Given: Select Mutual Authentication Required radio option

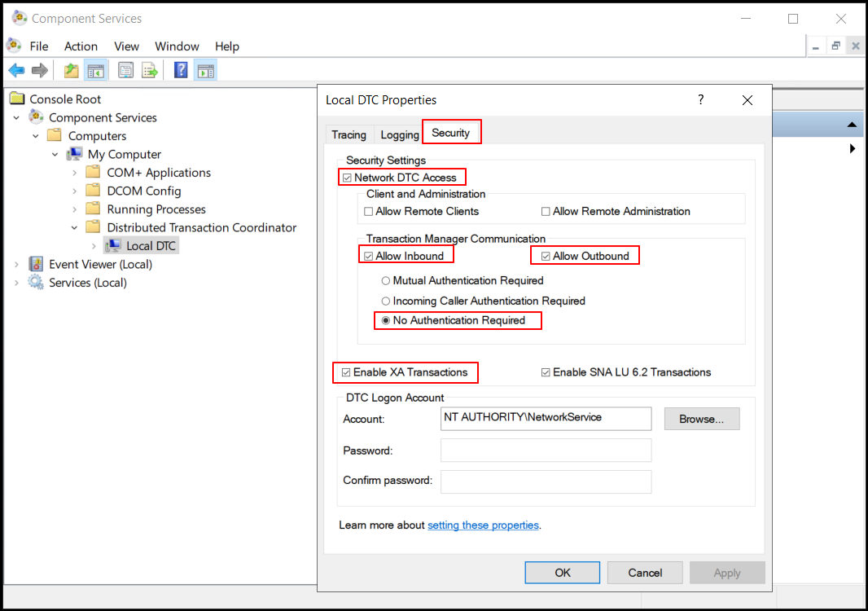Looking at the screenshot, I should click(386, 281).
